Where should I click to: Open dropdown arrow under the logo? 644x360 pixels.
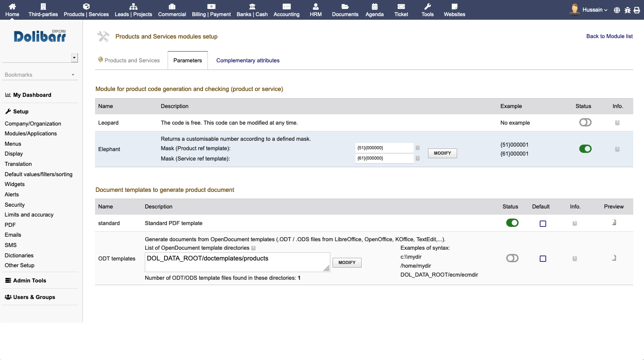(74, 58)
